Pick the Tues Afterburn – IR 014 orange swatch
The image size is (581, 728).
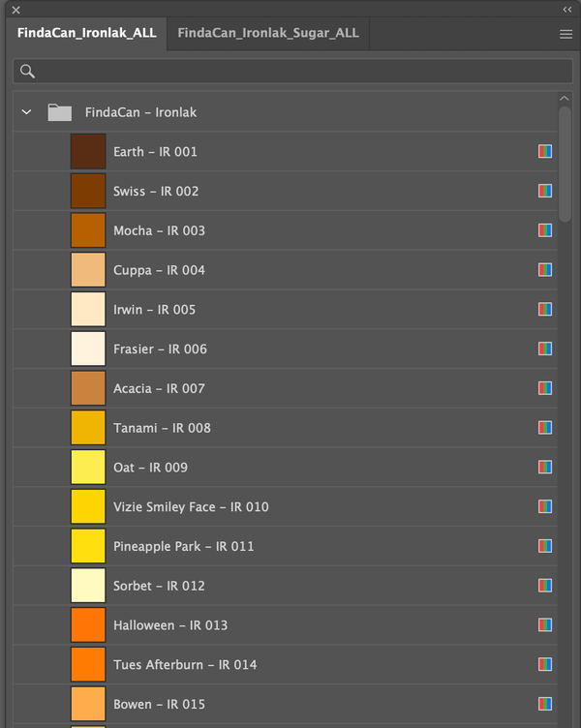tap(88, 665)
